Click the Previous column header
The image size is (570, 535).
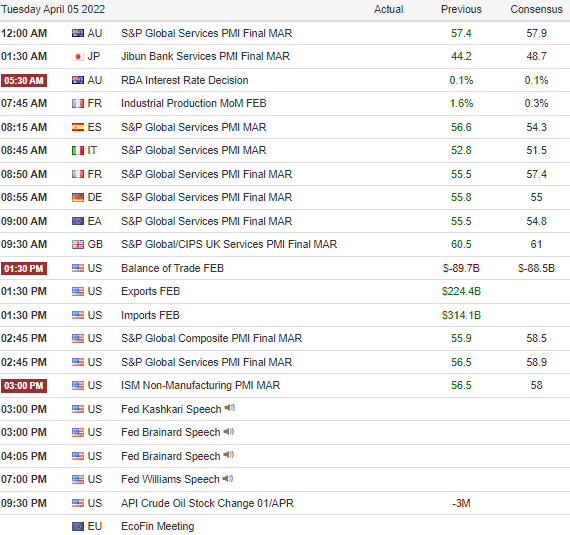point(461,9)
